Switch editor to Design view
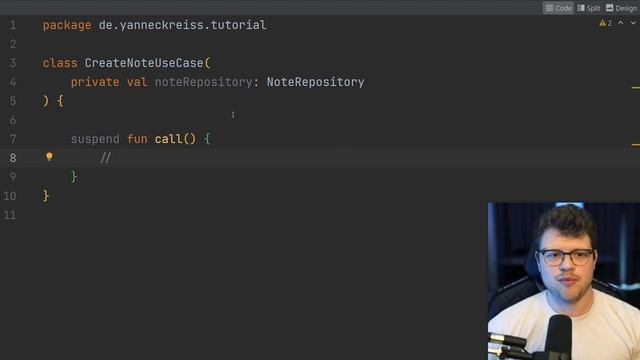This screenshot has width=640, height=360. 621,8
